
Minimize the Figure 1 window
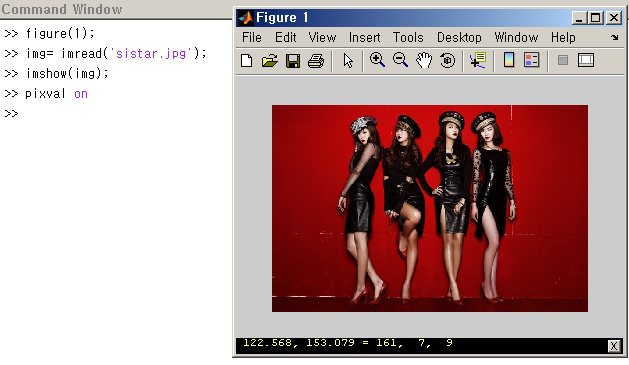[578, 18]
